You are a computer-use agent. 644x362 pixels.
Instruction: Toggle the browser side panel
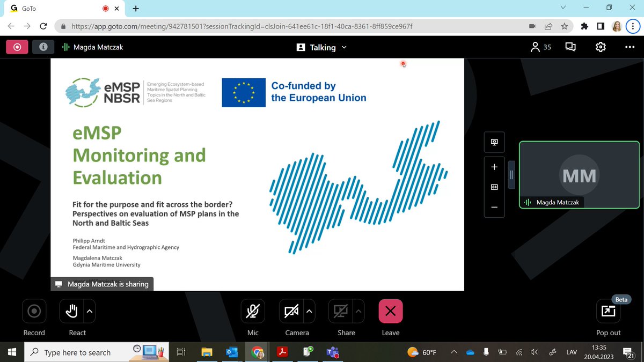(x=601, y=26)
